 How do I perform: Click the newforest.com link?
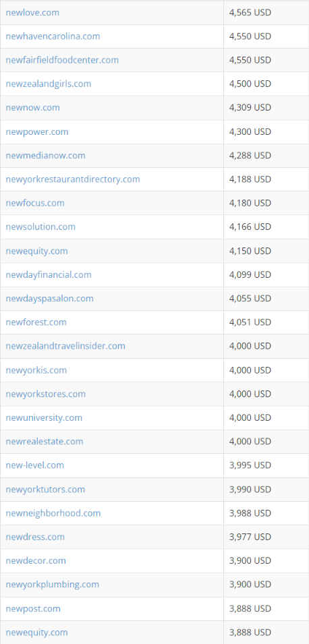coord(36,322)
